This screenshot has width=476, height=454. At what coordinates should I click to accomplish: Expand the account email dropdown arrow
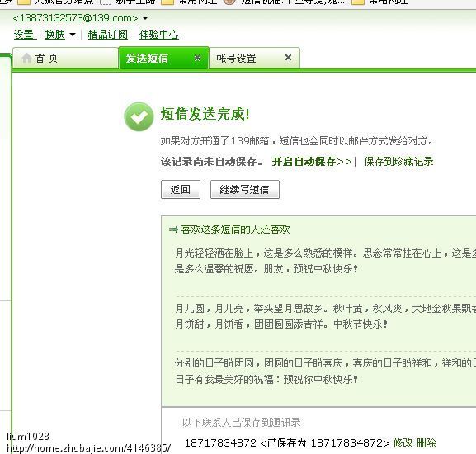click(145, 18)
